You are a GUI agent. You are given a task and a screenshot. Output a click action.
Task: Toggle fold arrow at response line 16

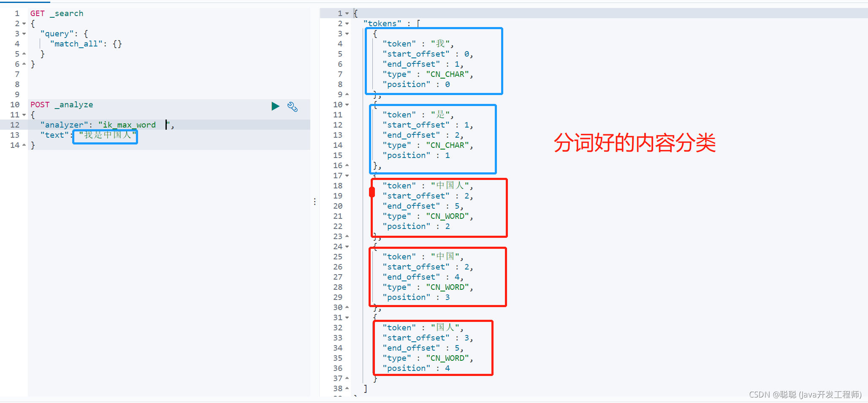coord(347,166)
